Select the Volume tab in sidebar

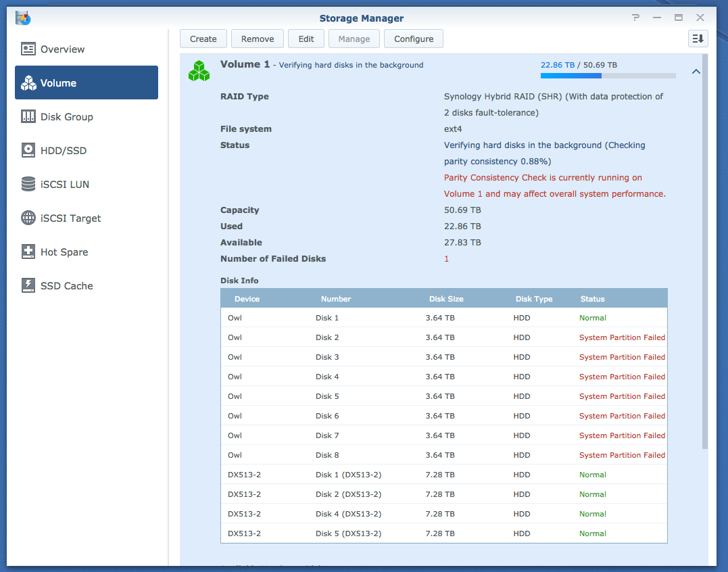point(87,83)
